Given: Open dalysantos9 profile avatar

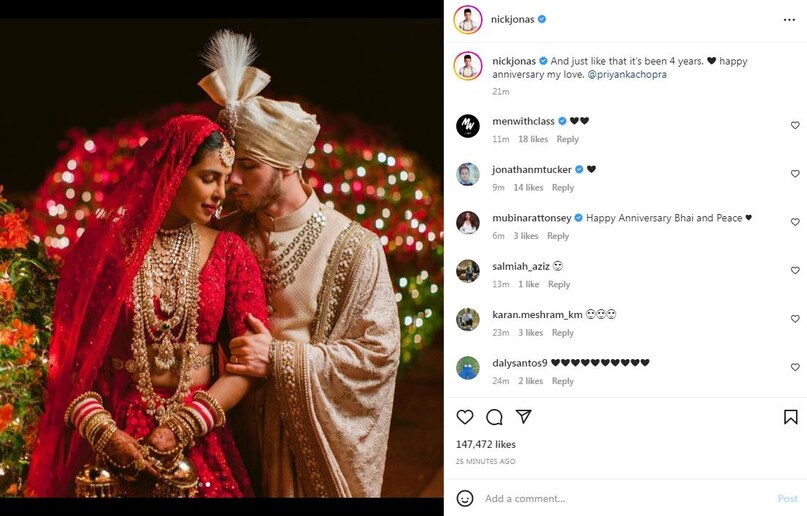Looking at the screenshot, I should click(x=468, y=368).
